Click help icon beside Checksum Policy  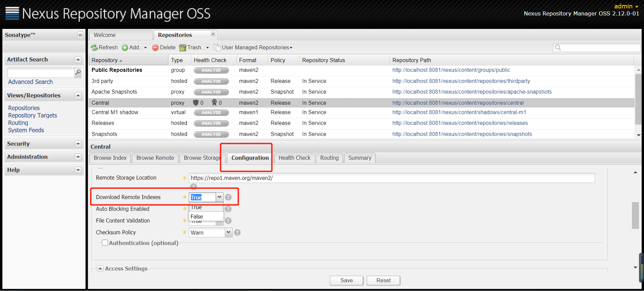(237, 233)
